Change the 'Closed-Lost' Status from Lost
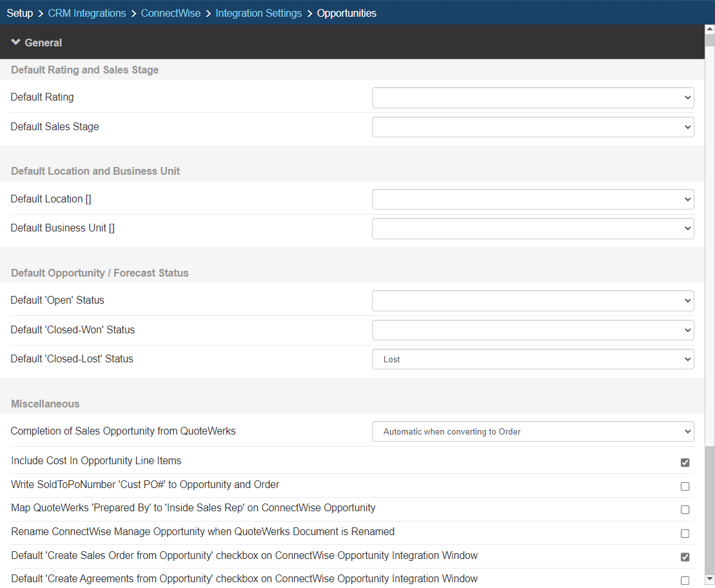The image size is (715, 588). (x=533, y=359)
